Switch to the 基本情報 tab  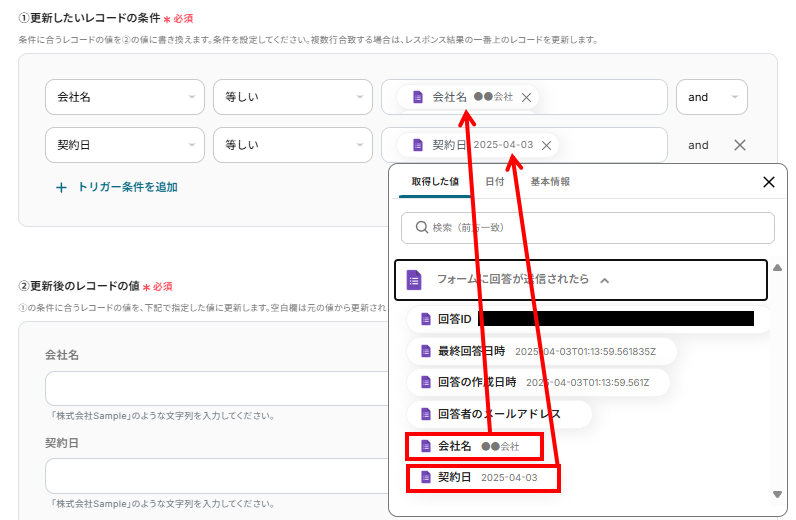tap(550, 182)
